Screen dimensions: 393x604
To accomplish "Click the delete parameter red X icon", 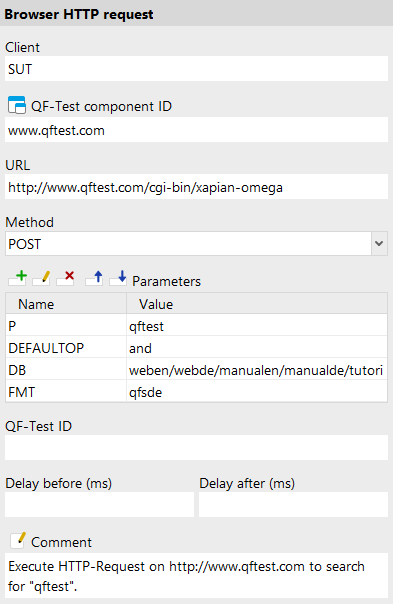I will coord(65,278).
